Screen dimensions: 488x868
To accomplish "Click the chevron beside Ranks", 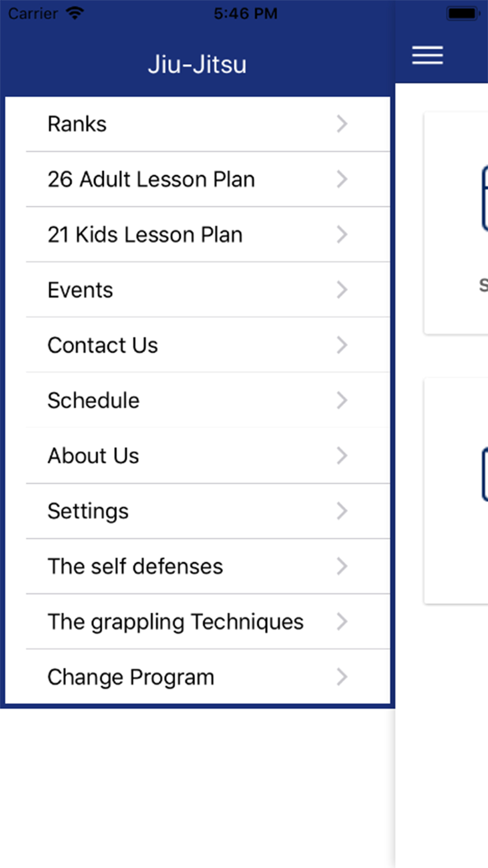I will pyautogui.click(x=342, y=124).
